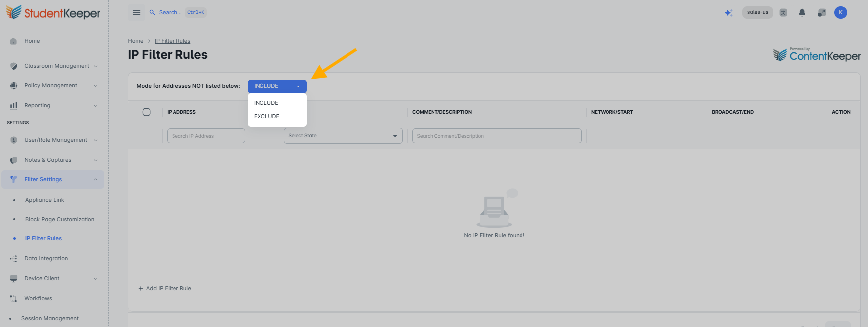Click the sales-us tenant badge
Screen dimensions: 868x327
758,12
